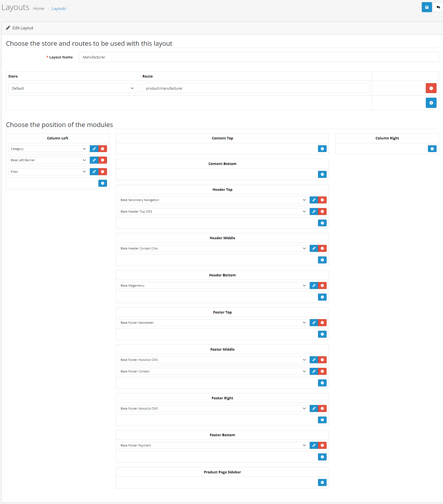Screen dimensions: 443x504
Task: Remove the Base Left Banner module
Action: 103,160
